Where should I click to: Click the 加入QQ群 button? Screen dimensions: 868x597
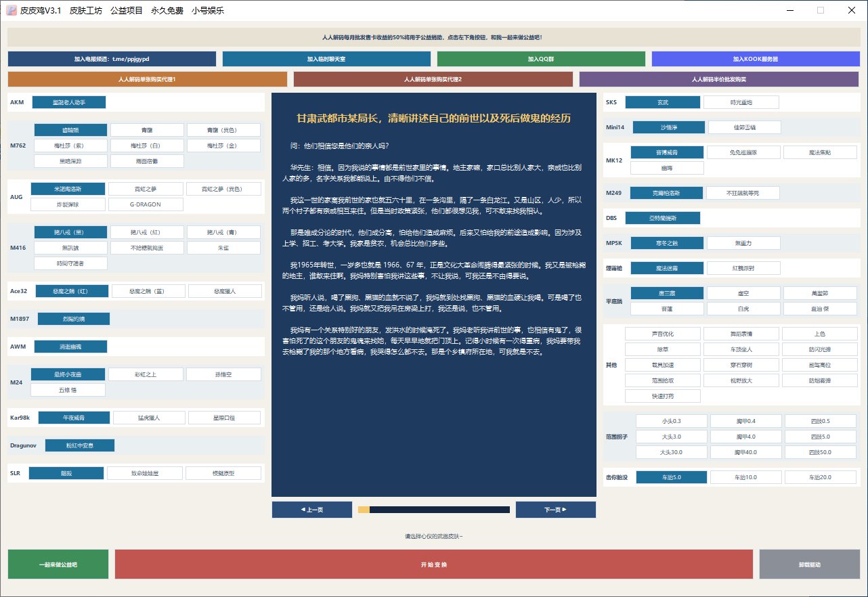point(541,59)
